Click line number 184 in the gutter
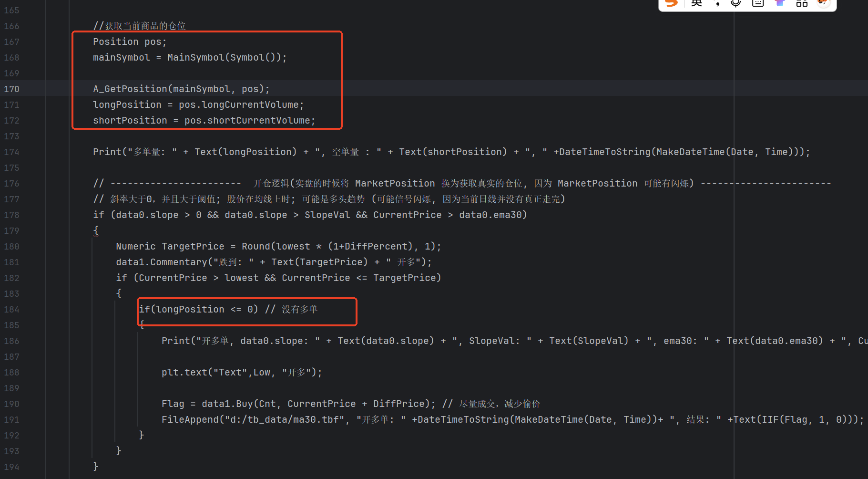Viewport: 868px width, 479px height. pyautogui.click(x=11, y=310)
